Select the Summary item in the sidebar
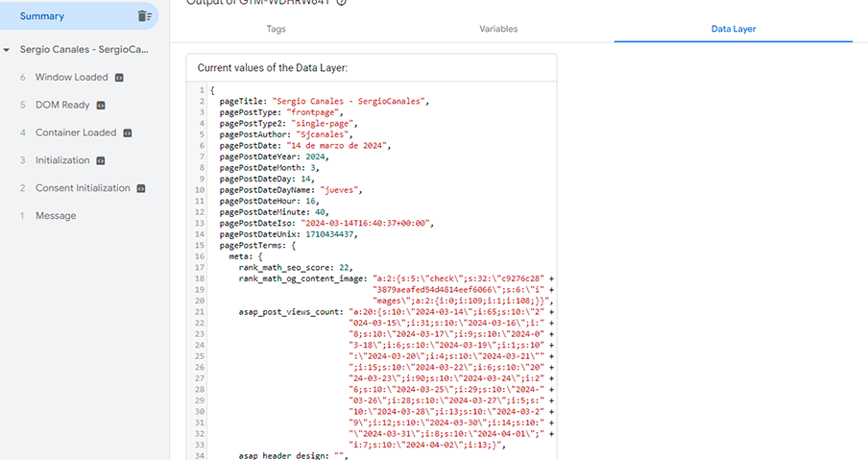The width and height of the screenshot is (868, 460). click(42, 15)
